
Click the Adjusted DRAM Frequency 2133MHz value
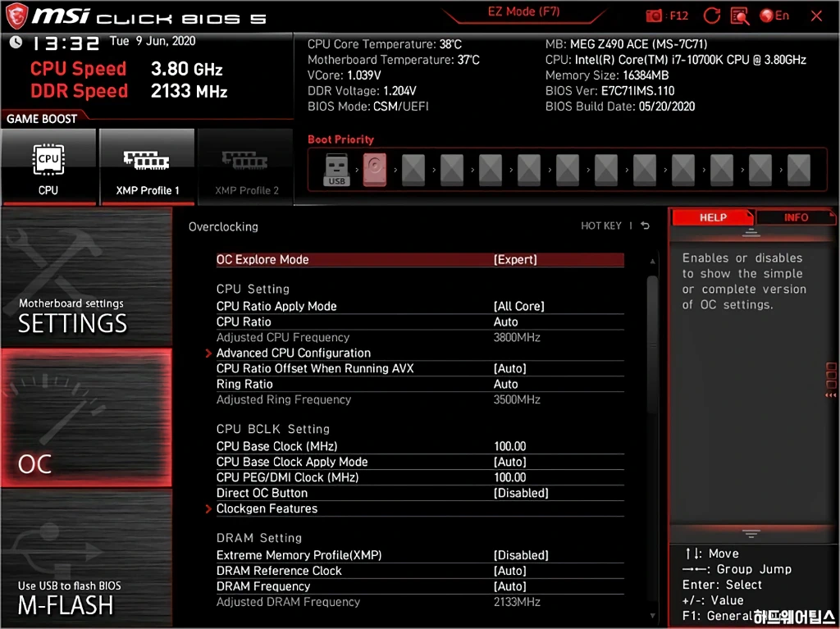point(517,602)
